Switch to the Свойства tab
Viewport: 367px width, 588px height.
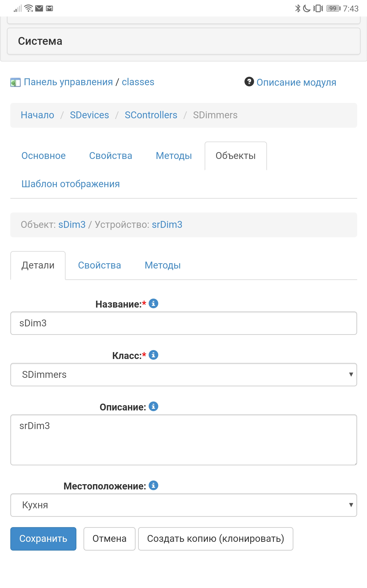click(x=111, y=156)
